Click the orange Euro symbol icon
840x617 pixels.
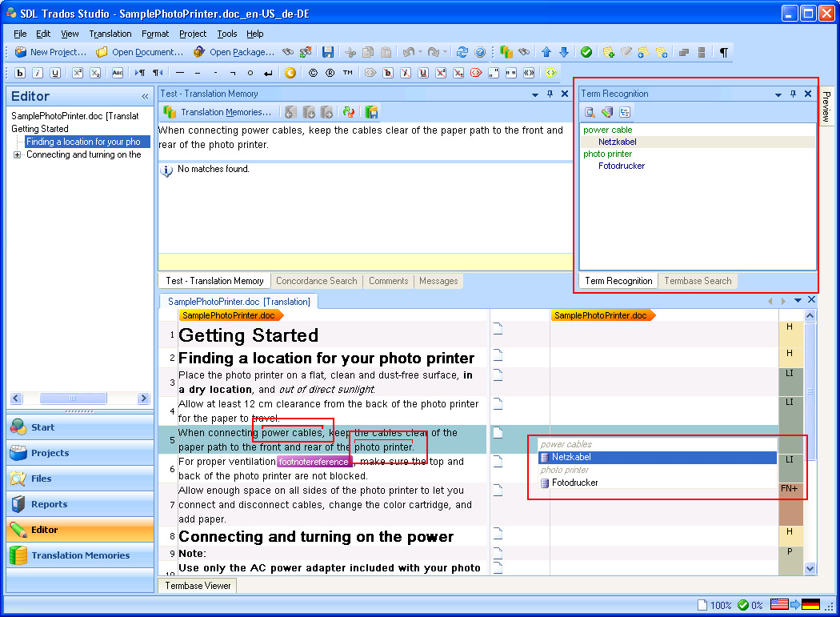pyautogui.click(x=290, y=73)
